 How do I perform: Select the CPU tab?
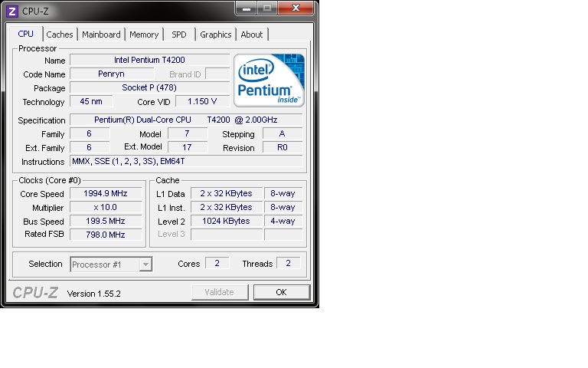pos(25,34)
